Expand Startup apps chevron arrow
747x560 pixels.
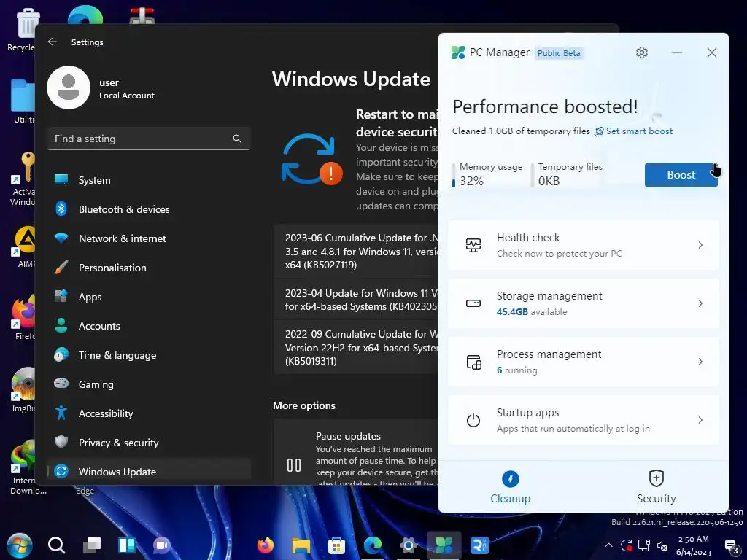tap(700, 420)
